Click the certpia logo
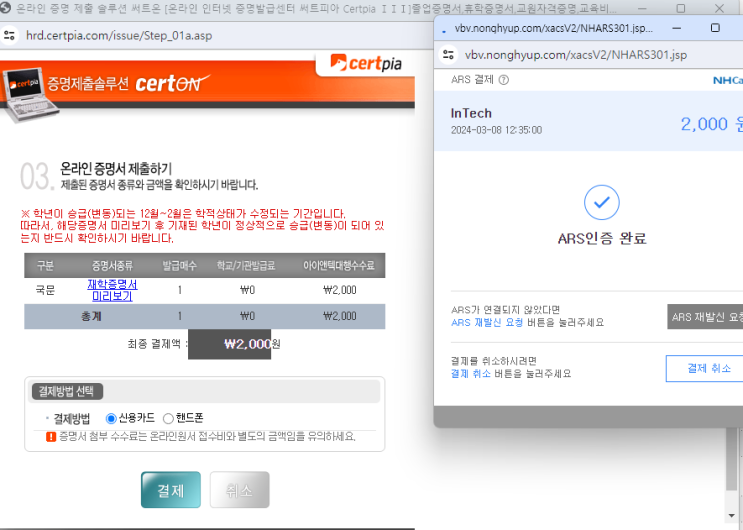 click(x=366, y=63)
